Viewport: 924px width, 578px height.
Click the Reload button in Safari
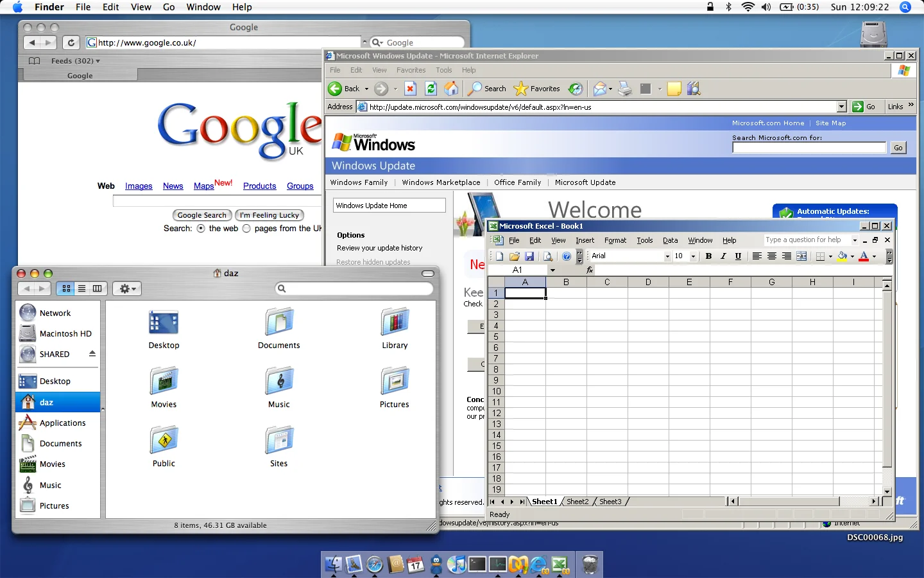pos(71,42)
